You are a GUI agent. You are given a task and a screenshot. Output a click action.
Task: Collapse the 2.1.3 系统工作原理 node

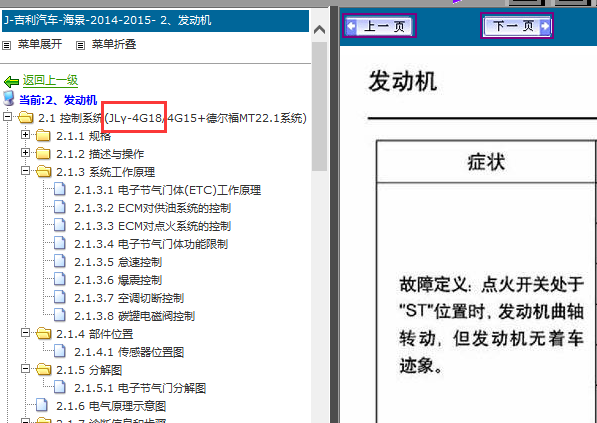[25, 171]
